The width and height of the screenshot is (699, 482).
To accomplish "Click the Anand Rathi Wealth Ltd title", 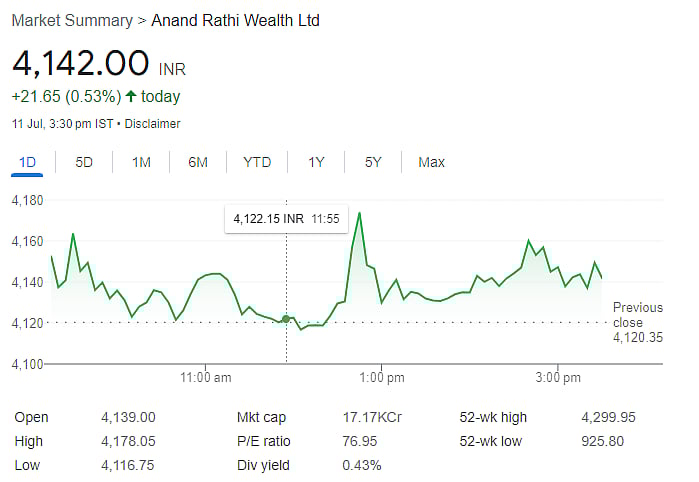I will click(x=235, y=21).
